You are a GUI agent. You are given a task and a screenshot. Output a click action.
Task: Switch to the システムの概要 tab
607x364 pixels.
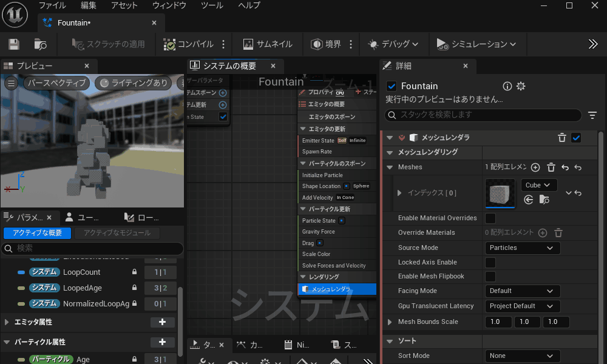click(x=229, y=66)
